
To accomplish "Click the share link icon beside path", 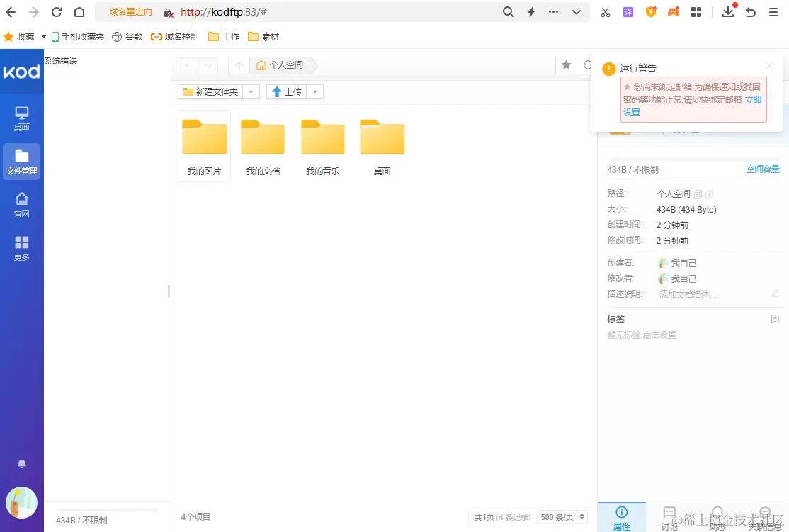I will coord(710,194).
